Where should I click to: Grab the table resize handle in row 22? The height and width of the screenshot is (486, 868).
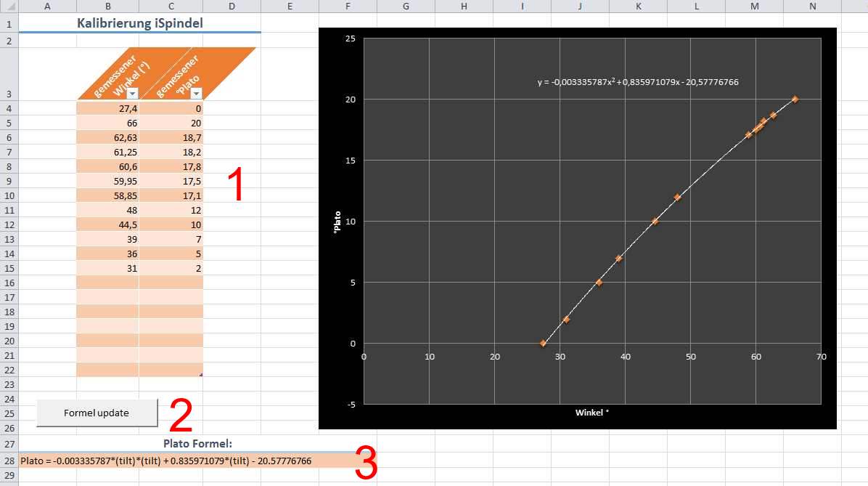[x=200, y=374]
